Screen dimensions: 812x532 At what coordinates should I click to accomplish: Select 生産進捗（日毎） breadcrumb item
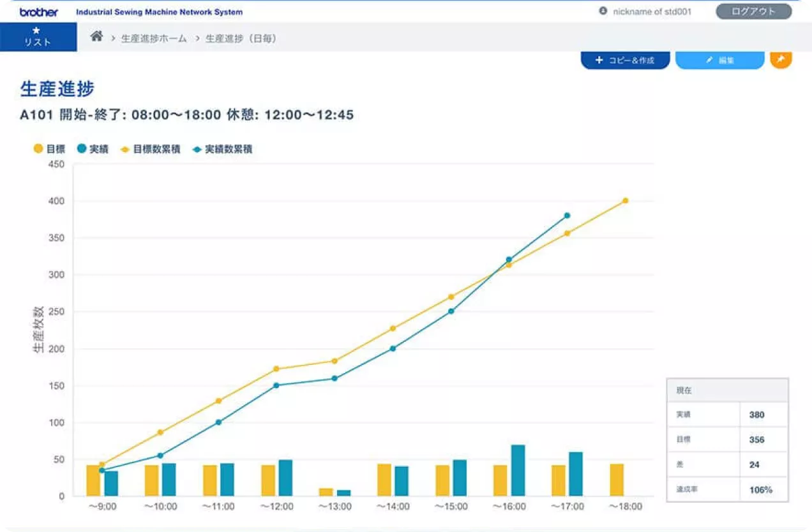pyautogui.click(x=241, y=38)
